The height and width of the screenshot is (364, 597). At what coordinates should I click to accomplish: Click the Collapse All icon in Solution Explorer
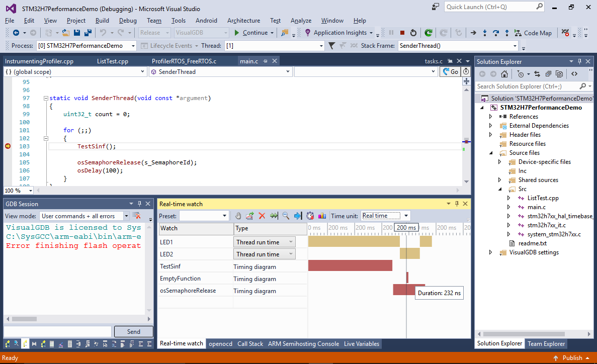[548, 74]
